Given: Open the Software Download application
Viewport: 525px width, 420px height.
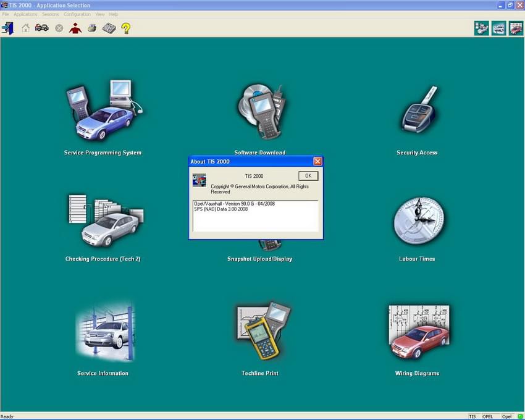Looking at the screenshot, I should [x=261, y=112].
